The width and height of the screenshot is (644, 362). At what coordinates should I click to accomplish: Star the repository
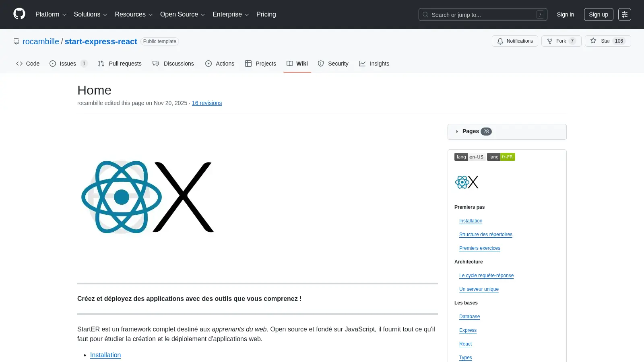[x=607, y=41]
